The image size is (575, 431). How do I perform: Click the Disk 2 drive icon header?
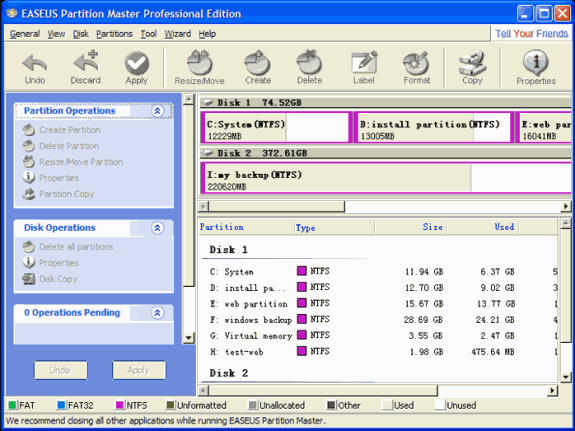point(207,153)
